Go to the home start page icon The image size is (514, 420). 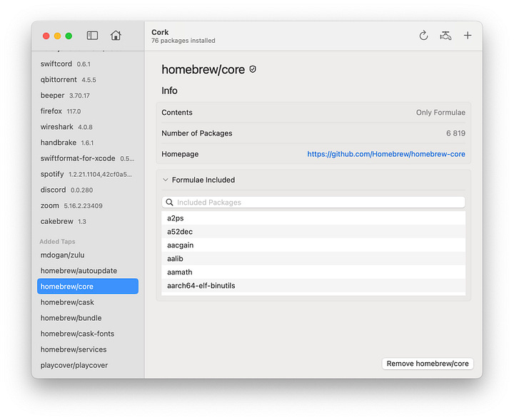click(116, 35)
